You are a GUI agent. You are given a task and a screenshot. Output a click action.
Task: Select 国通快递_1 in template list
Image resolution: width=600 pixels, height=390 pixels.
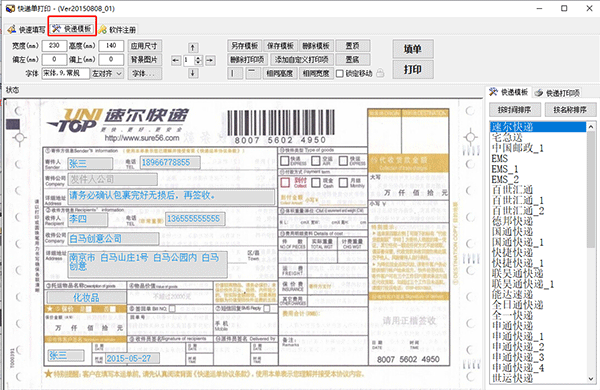[538, 242]
